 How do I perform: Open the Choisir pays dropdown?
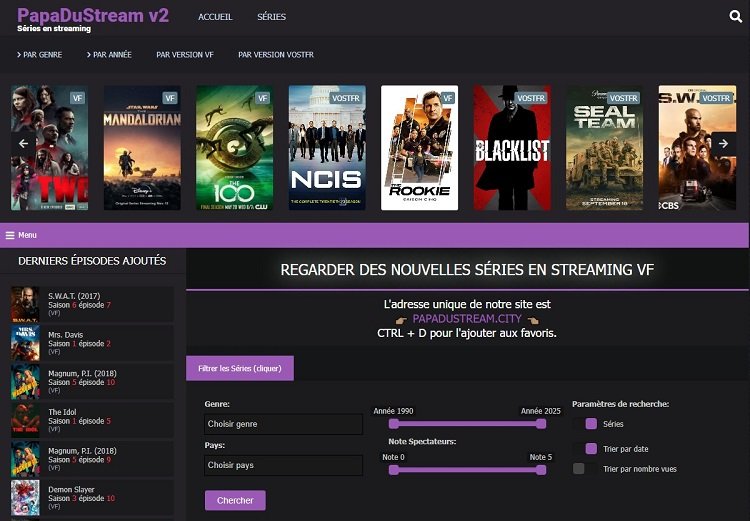(283, 466)
